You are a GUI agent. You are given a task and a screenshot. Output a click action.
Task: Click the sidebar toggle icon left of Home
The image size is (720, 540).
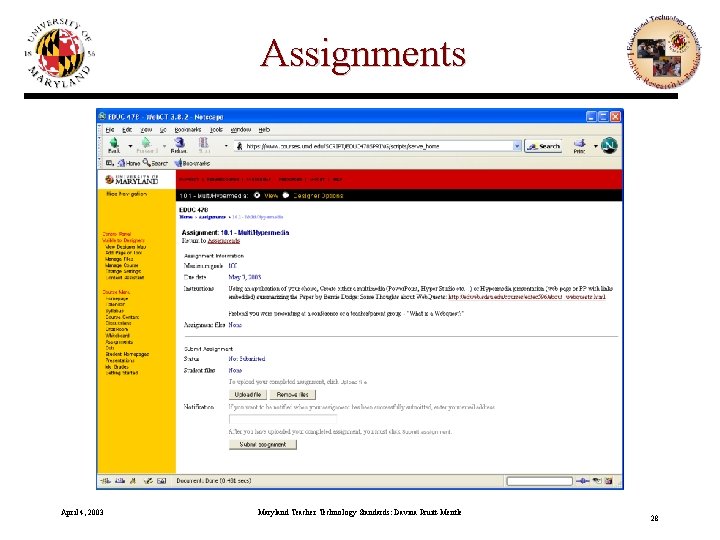pyautogui.click(x=110, y=163)
